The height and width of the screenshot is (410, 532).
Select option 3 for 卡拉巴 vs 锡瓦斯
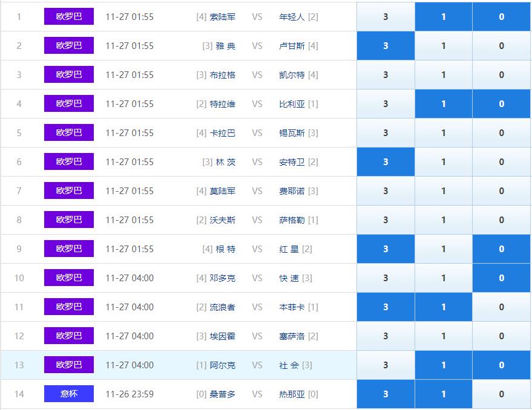(x=386, y=133)
